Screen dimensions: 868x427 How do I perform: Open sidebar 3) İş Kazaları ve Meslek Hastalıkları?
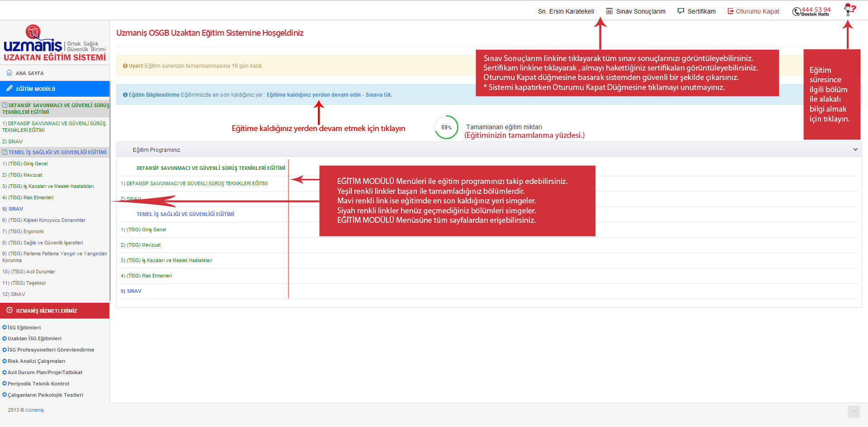pos(48,186)
